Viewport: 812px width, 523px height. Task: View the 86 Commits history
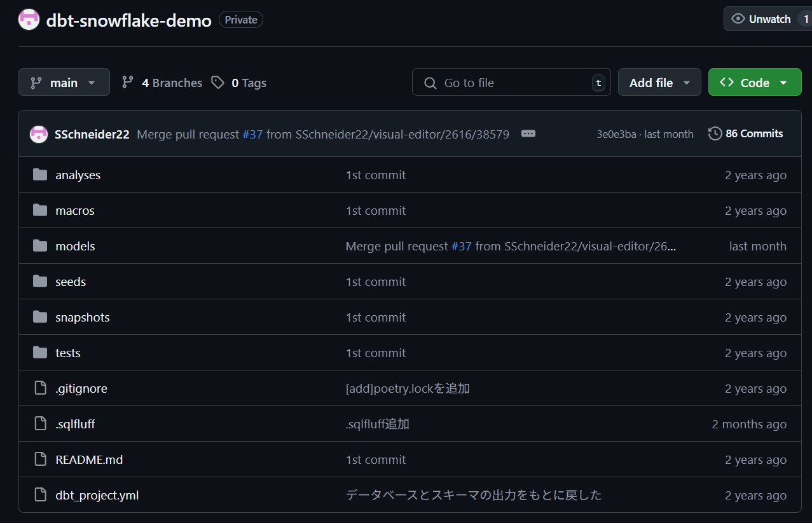(x=745, y=133)
